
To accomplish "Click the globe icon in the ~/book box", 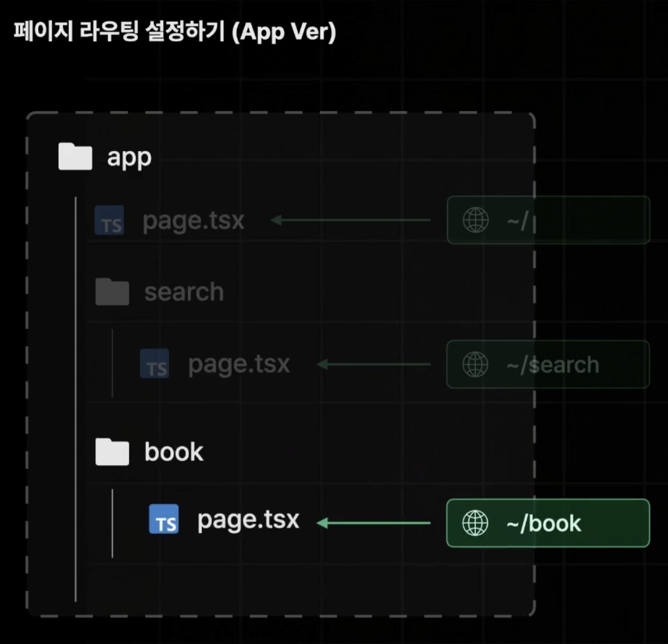I will coord(475,523).
